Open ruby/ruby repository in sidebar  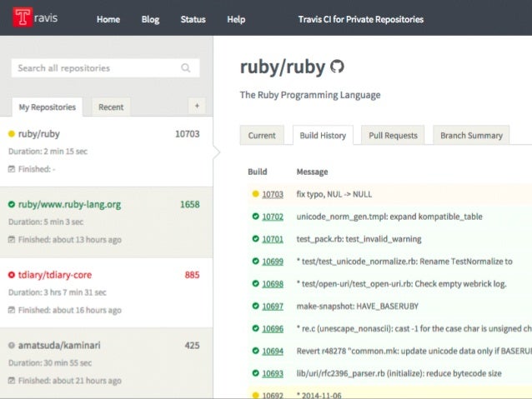pos(39,134)
